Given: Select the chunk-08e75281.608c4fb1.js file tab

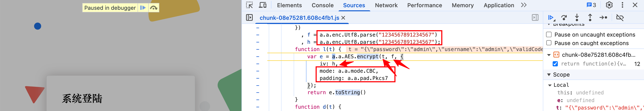Looking at the screenshot, I should tap(299, 18).
